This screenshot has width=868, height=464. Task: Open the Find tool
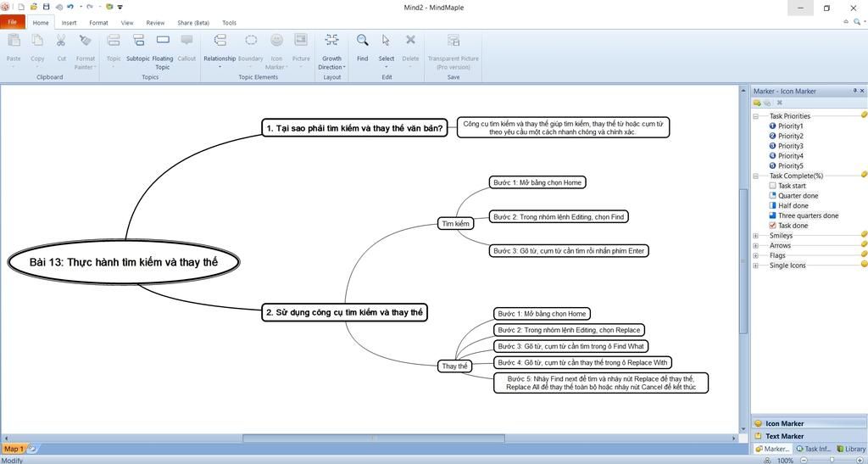[x=362, y=41]
